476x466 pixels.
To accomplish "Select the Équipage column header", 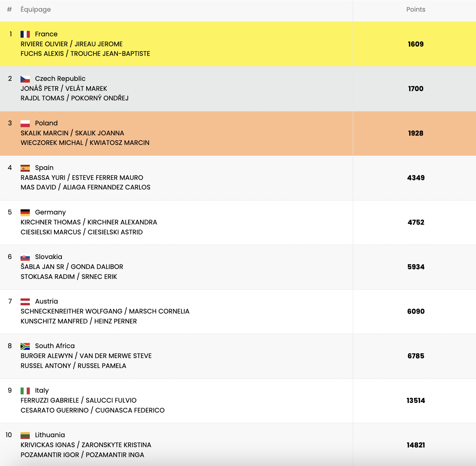I will click(x=36, y=10).
